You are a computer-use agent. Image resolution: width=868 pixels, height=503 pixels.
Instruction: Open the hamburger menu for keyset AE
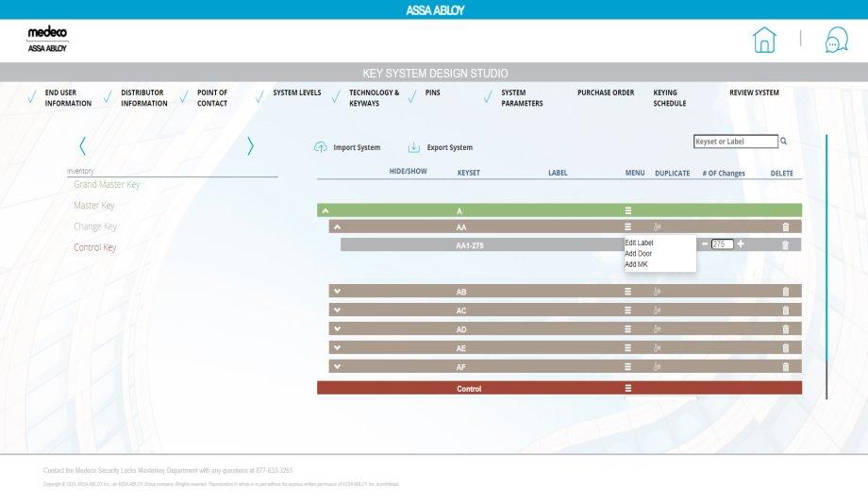tap(627, 348)
